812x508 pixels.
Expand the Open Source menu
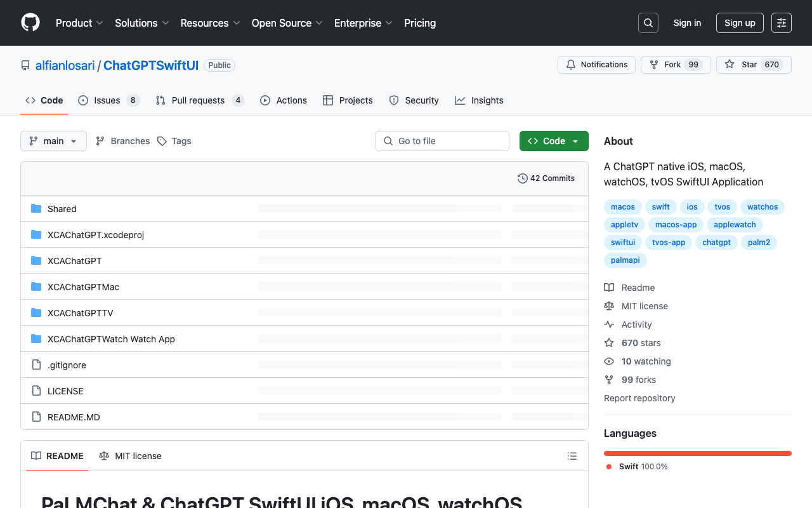(287, 23)
